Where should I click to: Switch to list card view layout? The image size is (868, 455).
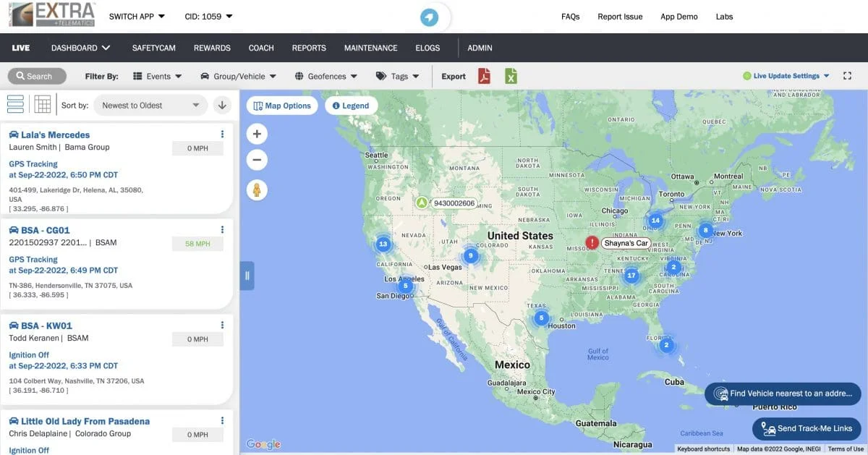click(x=15, y=104)
